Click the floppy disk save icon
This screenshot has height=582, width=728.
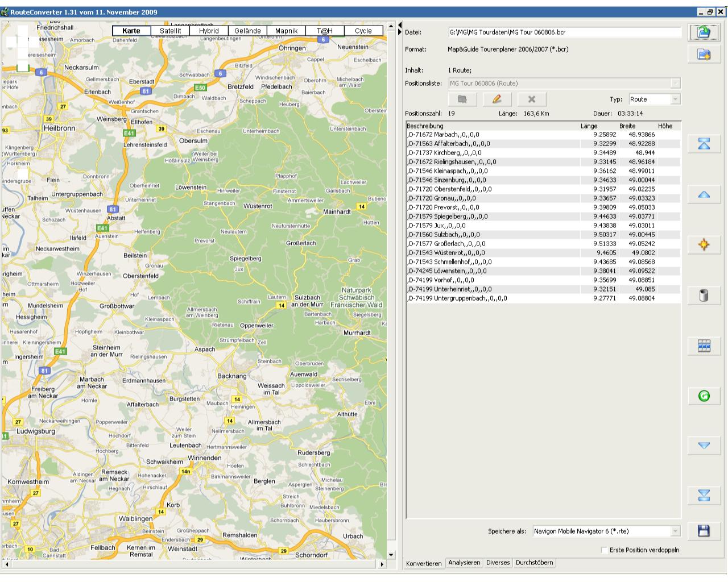(x=704, y=531)
